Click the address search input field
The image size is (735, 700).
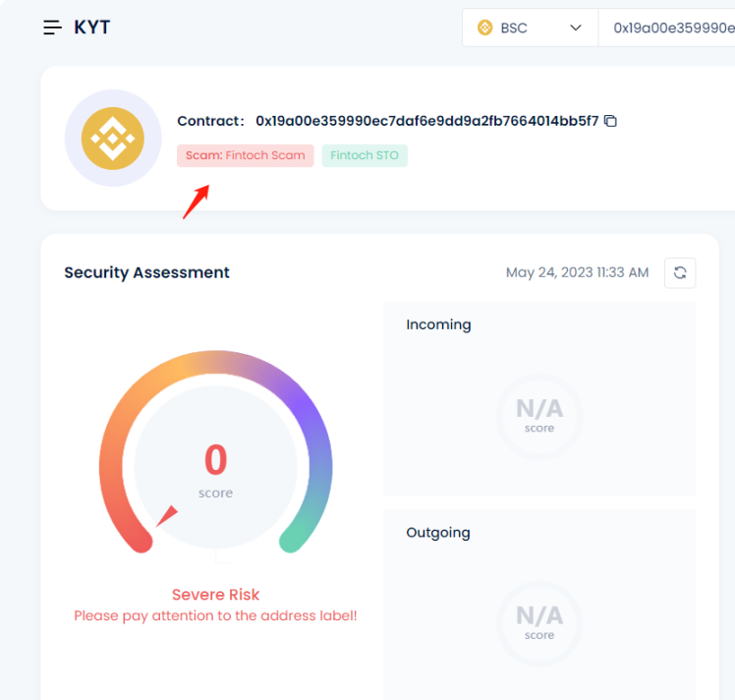(x=668, y=28)
